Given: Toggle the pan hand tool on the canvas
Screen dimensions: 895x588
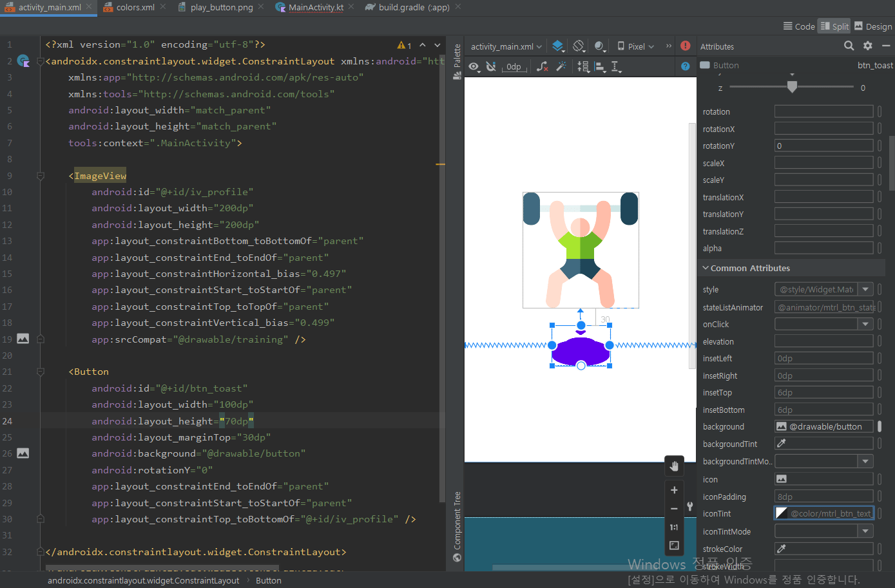Looking at the screenshot, I should click(674, 465).
